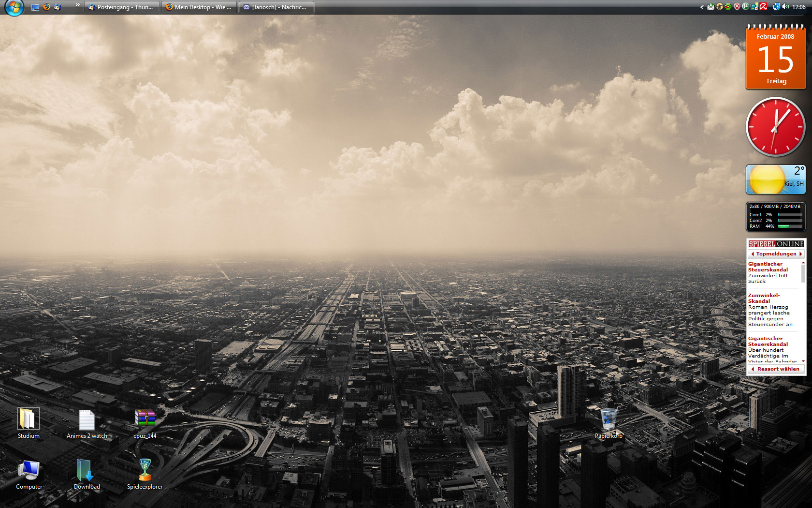Go to next Topmeldungen category arrow

coord(800,254)
